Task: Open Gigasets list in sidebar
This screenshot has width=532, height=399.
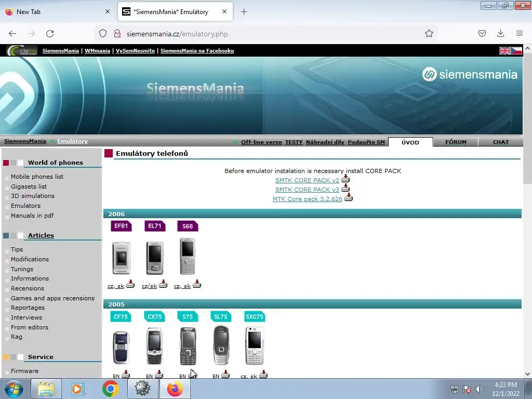Action: tap(29, 187)
